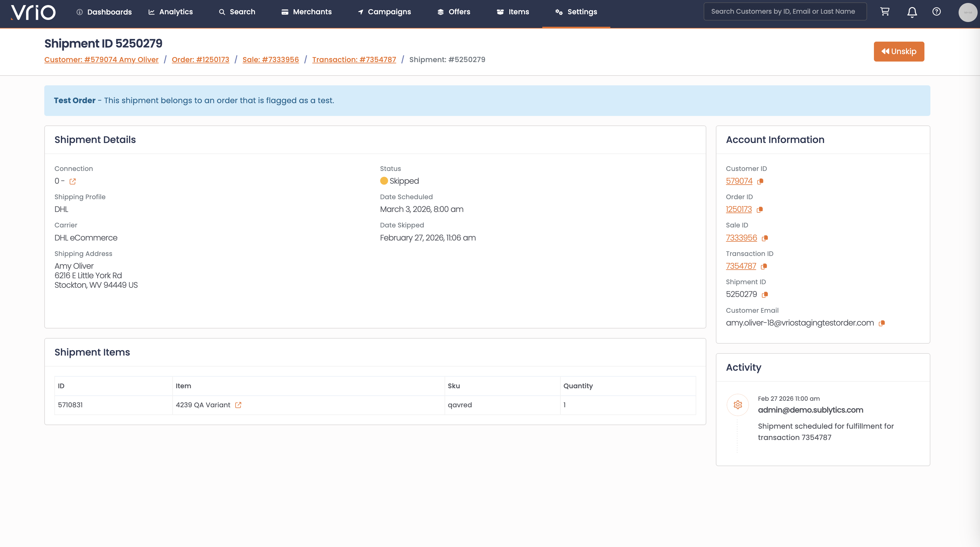The height and width of the screenshot is (547, 980).
Task: Copy the Sale ID 7333956
Action: click(x=765, y=238)
